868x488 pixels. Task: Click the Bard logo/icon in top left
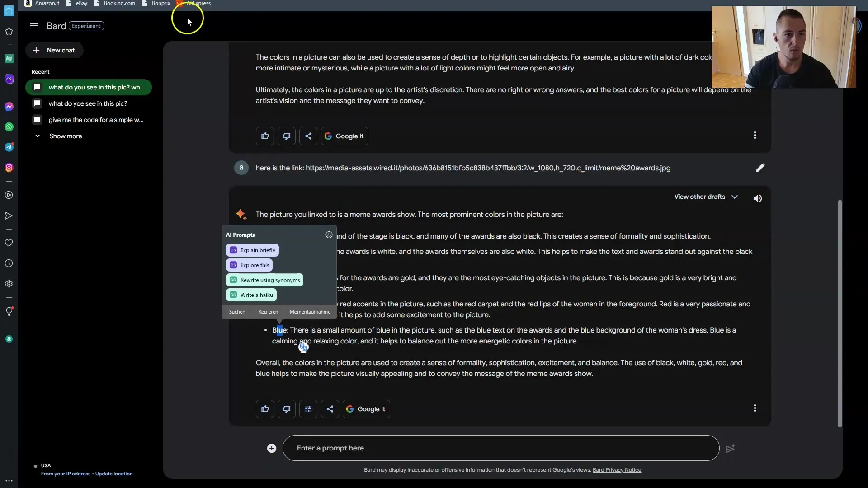56,25
